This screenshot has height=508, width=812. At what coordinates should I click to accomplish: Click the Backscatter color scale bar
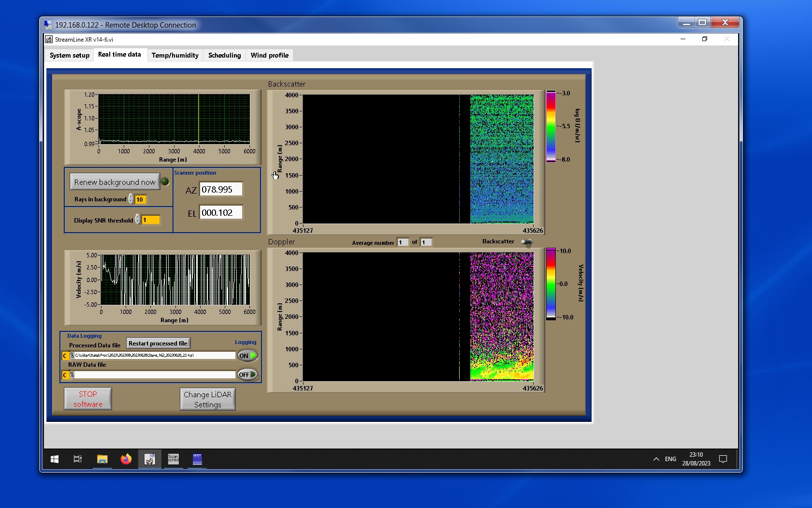point(551,126)
